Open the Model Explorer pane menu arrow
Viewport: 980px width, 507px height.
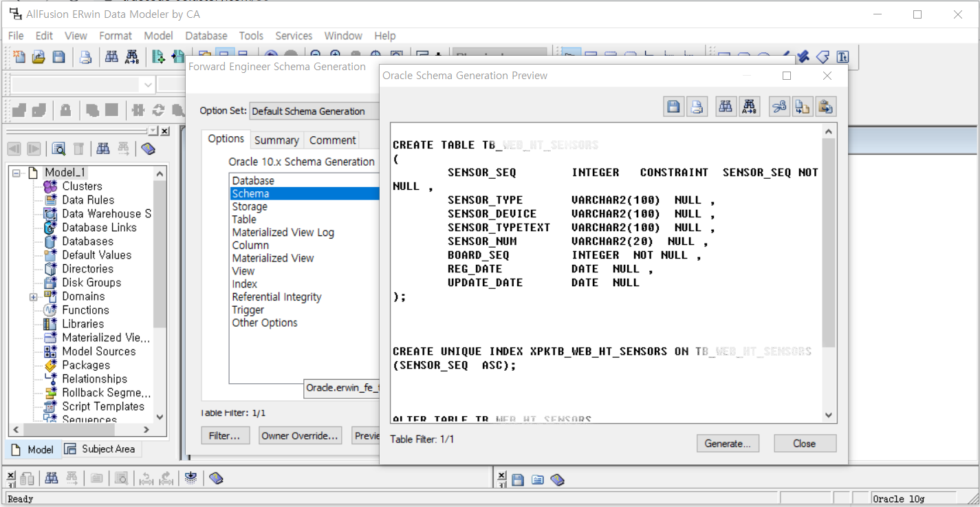click(153, 131)
